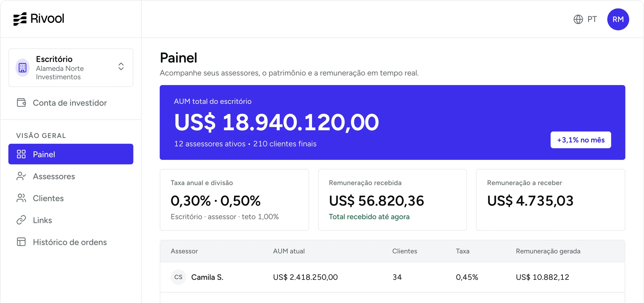Click the Links chain icon
The width and height of the screenshot is (644, 303).
21,220
